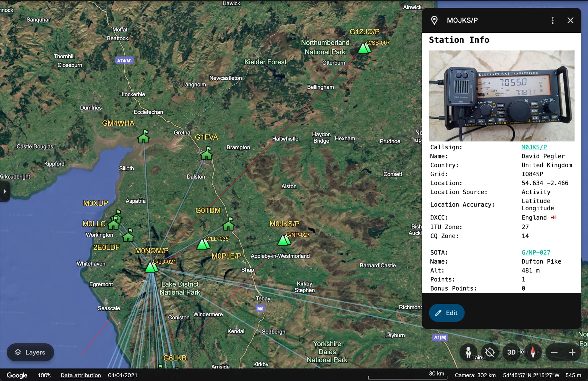This screenshot has height=381, width=588.
Task: Click the 100% zoom indicator
Action: pos(44,375)
